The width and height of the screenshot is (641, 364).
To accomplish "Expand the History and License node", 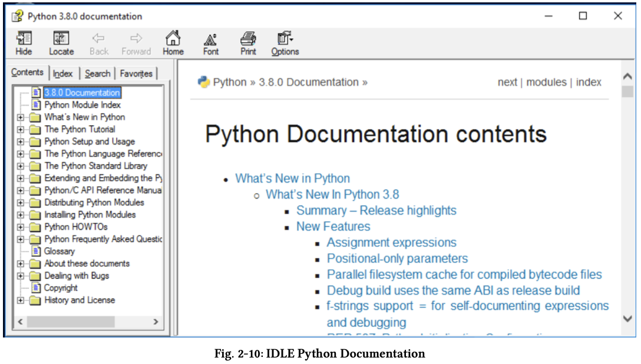I will 21,300.
